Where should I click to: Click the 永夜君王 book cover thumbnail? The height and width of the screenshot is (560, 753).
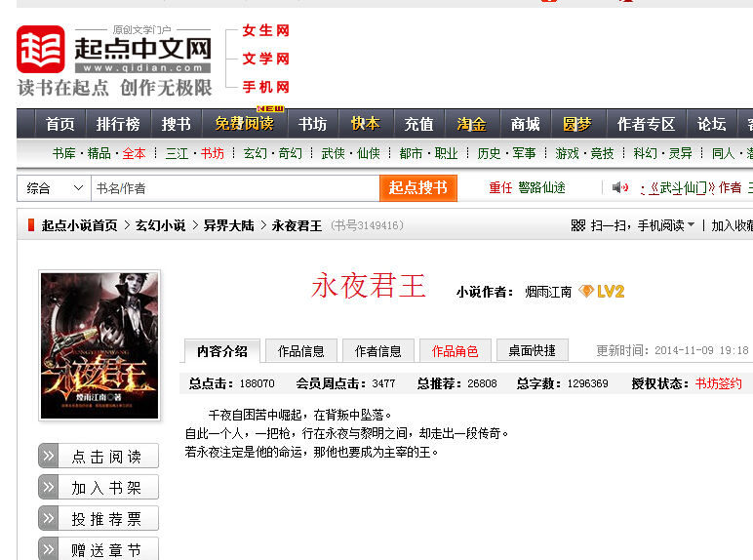(99, 345)
